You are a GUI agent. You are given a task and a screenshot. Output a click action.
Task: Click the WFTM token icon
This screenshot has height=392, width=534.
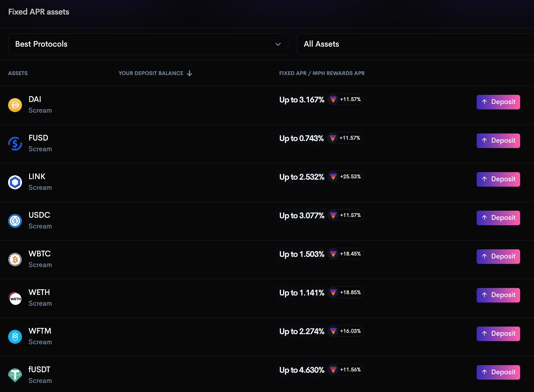pos(15,337)
